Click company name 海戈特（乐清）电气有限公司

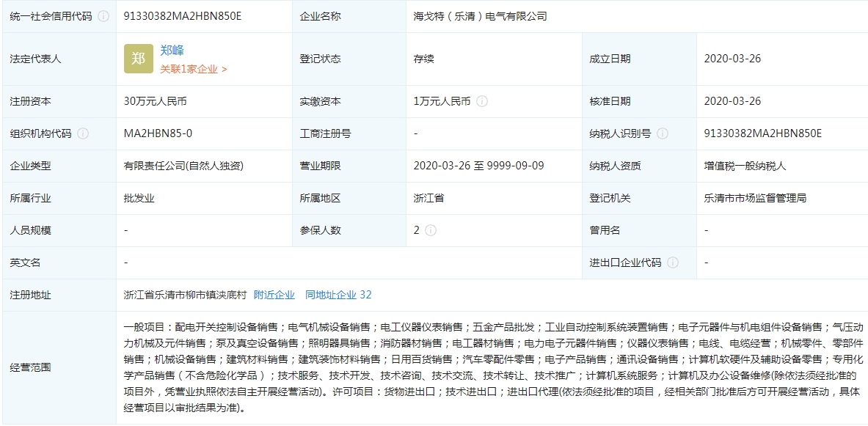point(480,16)
